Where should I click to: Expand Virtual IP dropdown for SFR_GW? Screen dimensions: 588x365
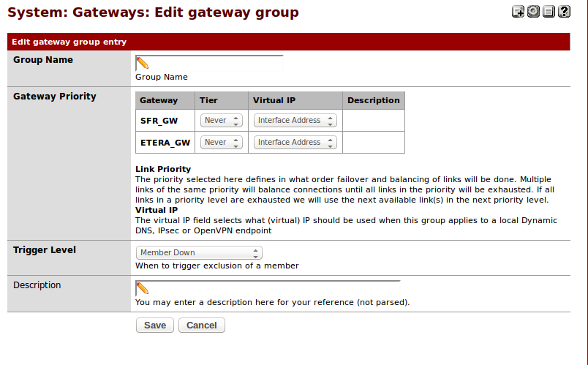(295, 121)
